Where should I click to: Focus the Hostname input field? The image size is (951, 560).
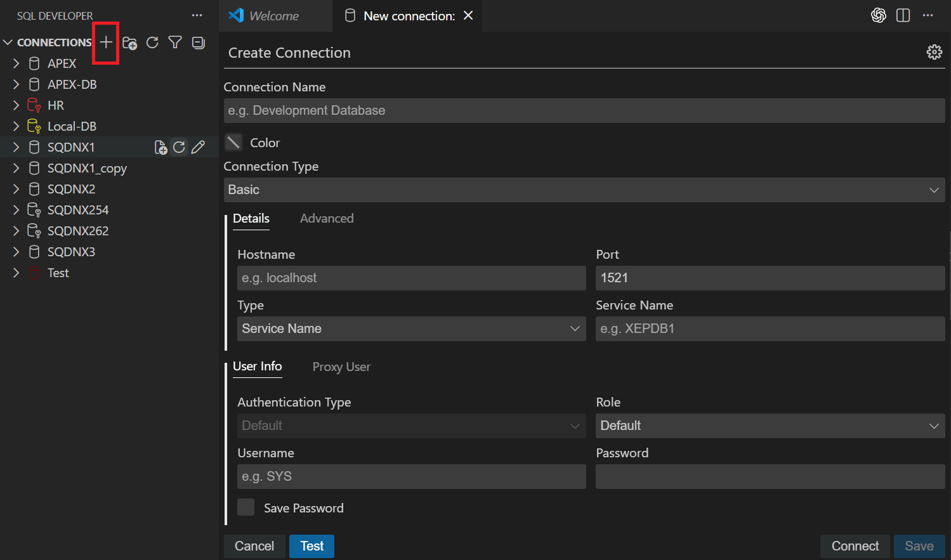pyautogui.click(x=411, y=278)
